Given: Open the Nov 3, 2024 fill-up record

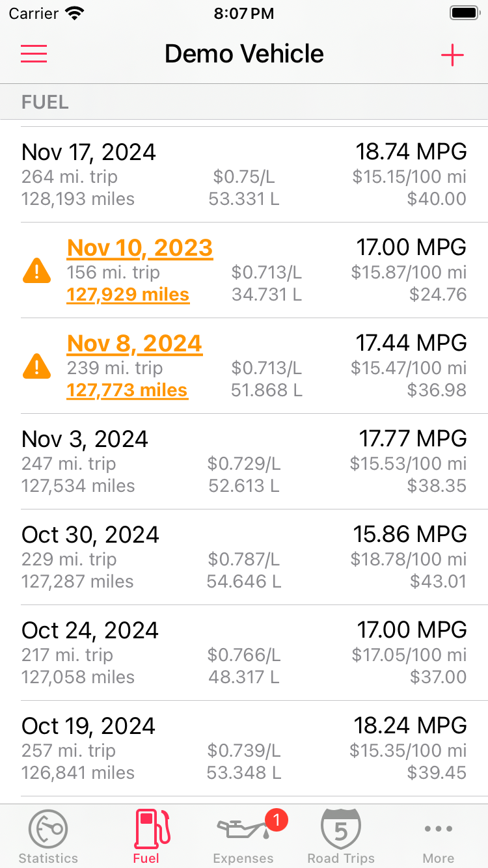Looking at the screenshot, I should point(244,461).
